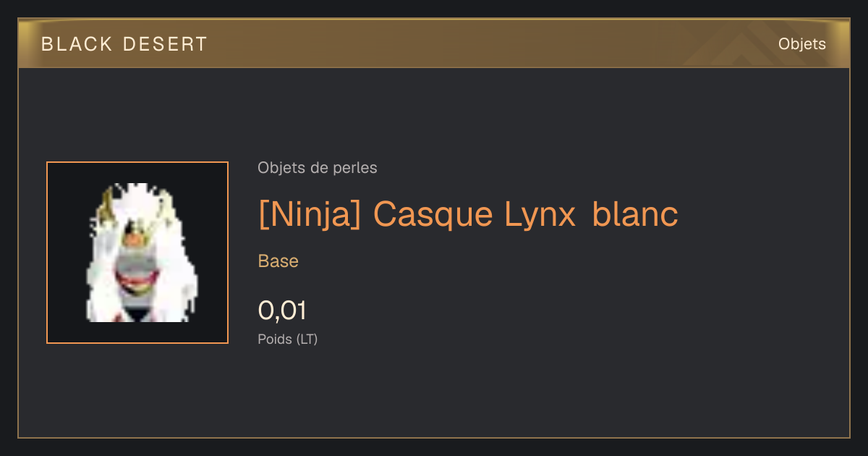Click the gold header banner center
Viewport: 868px width, 456px height.
434,43
